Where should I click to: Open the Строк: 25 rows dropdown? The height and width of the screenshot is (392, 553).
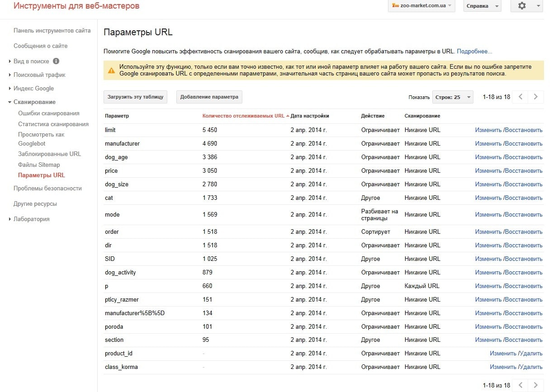click(452, 97)
